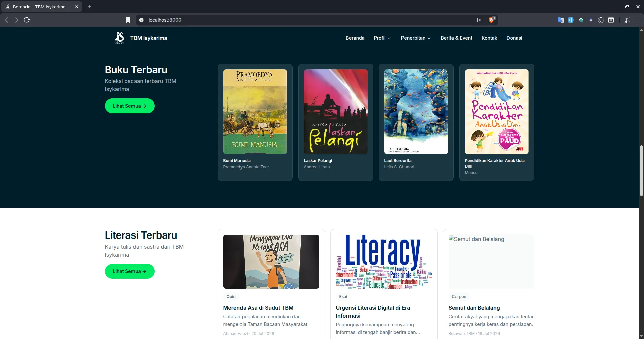Open the Google Translate extension icon

tap(560, 20)
